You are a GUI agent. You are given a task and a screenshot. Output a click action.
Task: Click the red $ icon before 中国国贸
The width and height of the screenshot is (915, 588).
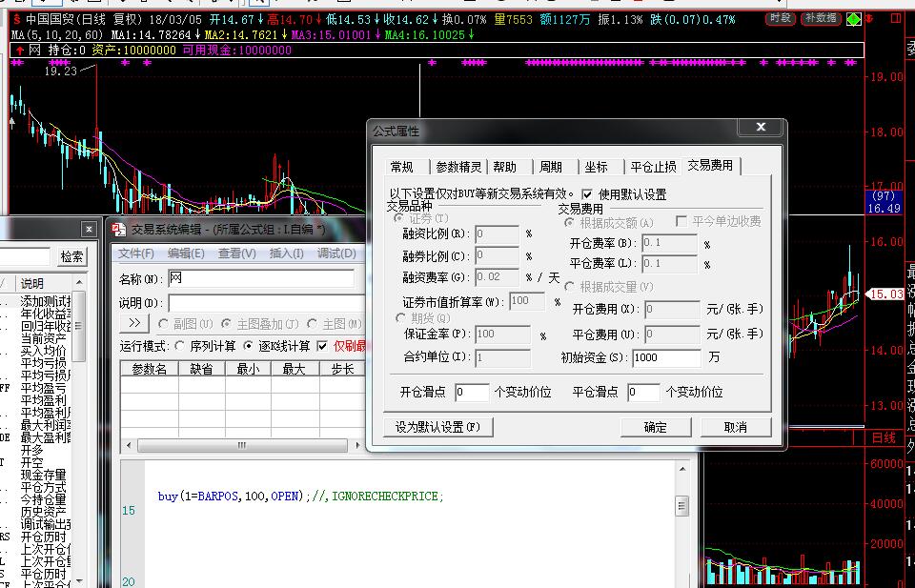(16, 19)
